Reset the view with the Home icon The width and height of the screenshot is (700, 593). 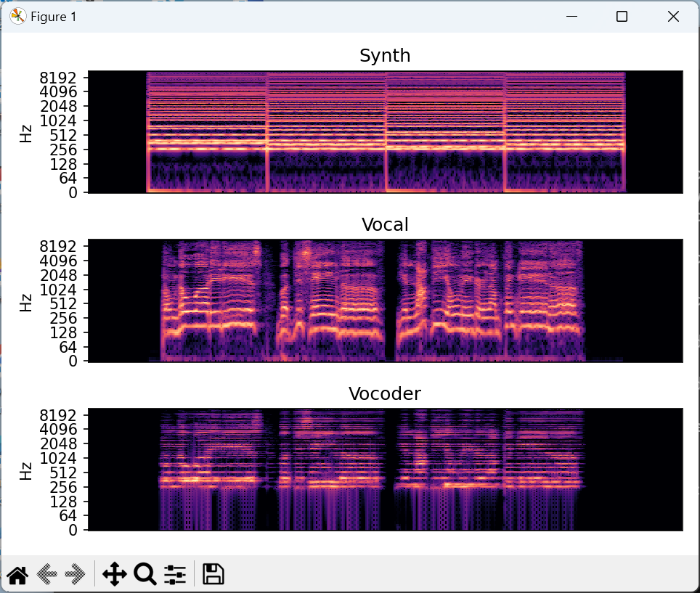(17, 575)
